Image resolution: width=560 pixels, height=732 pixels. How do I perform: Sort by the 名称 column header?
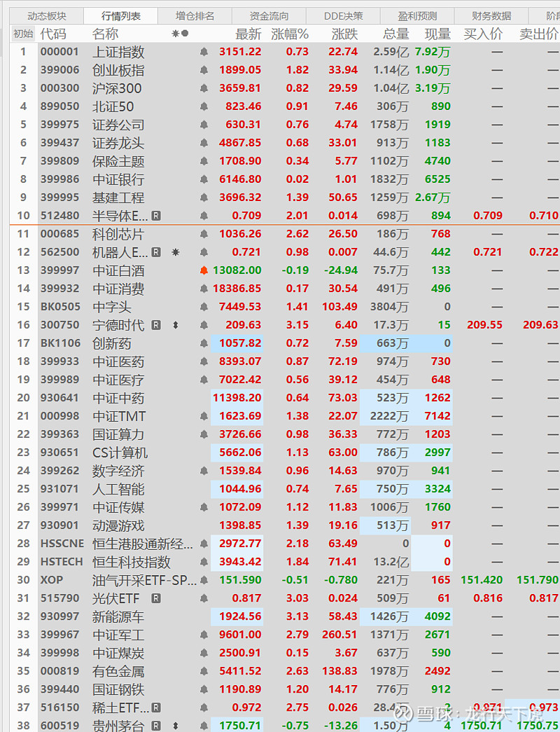[106, 34]
